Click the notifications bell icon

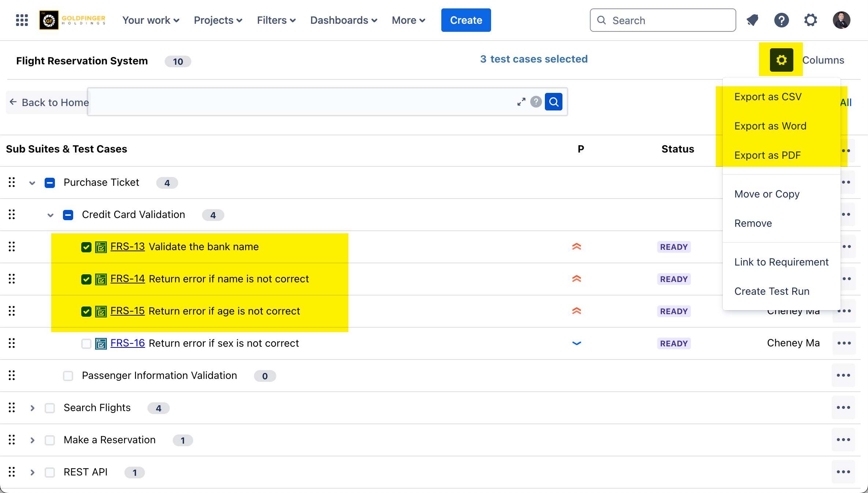tap(752, 20)
